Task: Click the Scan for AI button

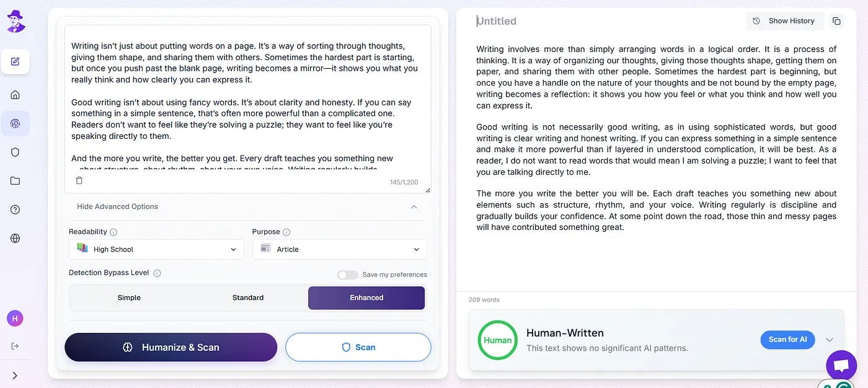Action: coord(787,340)
